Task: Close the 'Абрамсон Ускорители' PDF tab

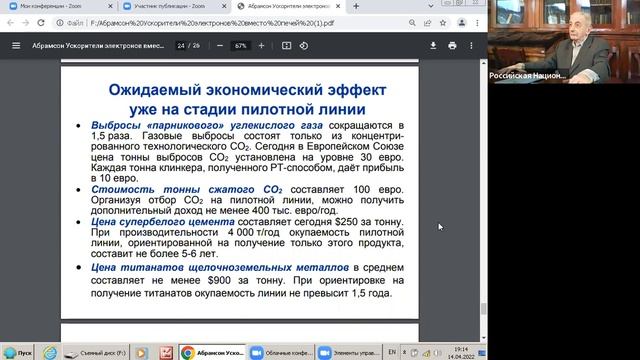Action: pyautogui.click(x=338, y=6)
